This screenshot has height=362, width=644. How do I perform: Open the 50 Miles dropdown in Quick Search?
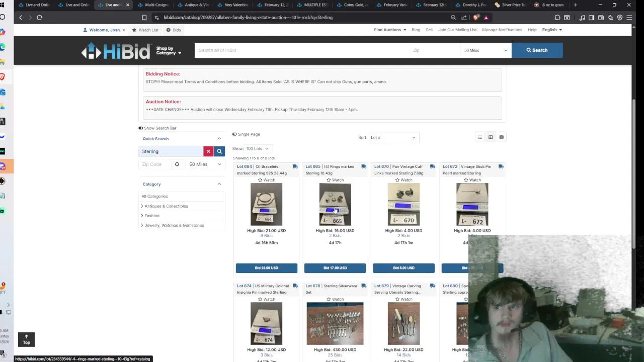205,164
